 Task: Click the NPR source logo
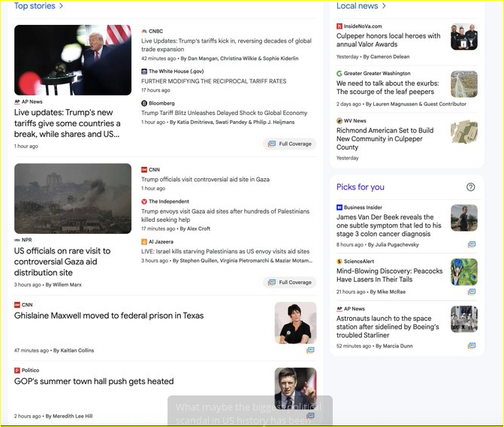(17, 240)
